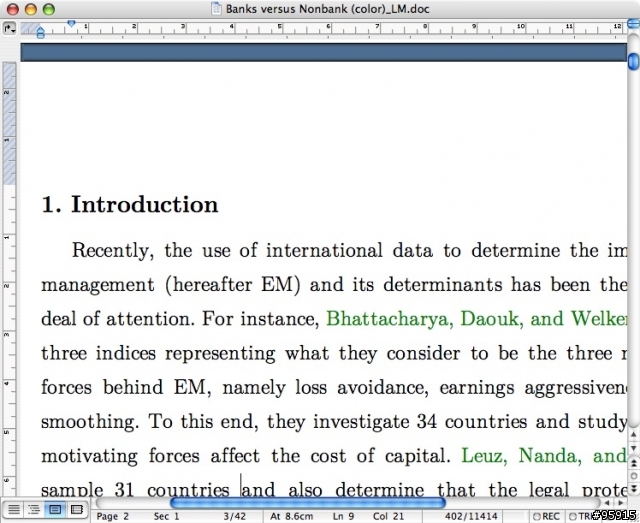The height and width of the screenshot is (523, 640).
Task: Click the green 'Bhattacharya, Daouk, and Welker' citation
Action: [x=476, y=318]
